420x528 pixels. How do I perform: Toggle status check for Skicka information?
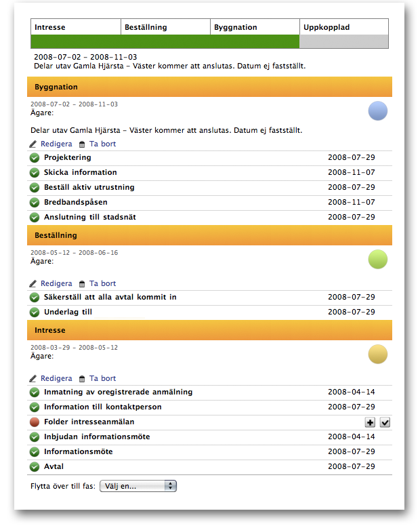(x=35, y=173)
